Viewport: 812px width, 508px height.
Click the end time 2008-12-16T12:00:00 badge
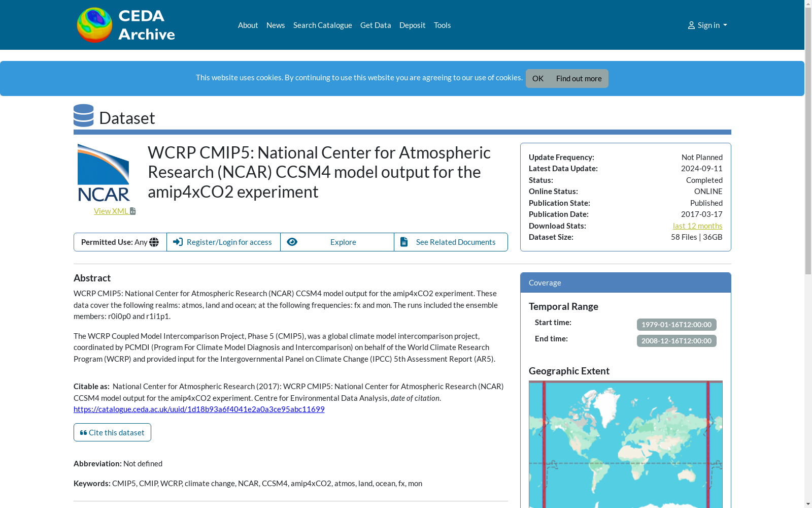pyautogui.click(x=676, y=341)
